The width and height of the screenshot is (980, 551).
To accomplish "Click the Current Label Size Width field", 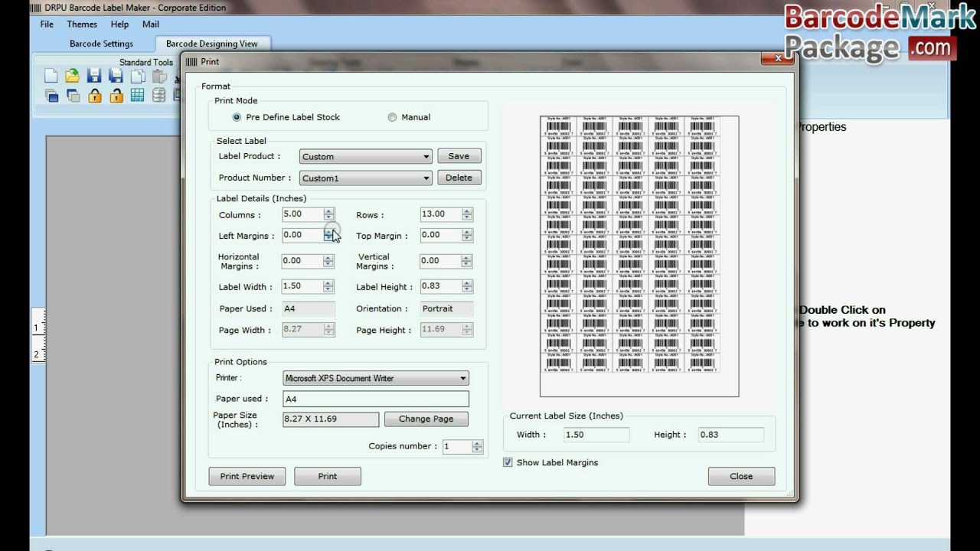I will (x=596, y=435).
